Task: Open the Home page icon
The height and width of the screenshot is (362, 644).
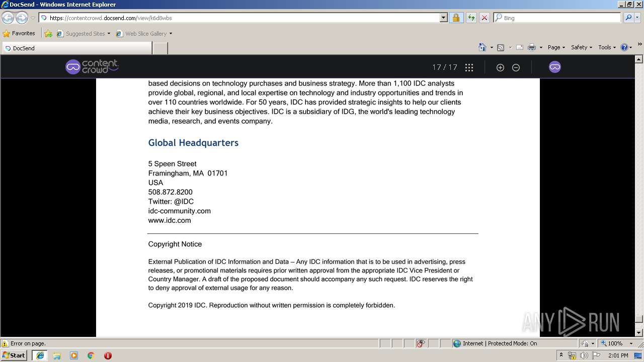Action: pyautogui.click(x=482, y=47)
